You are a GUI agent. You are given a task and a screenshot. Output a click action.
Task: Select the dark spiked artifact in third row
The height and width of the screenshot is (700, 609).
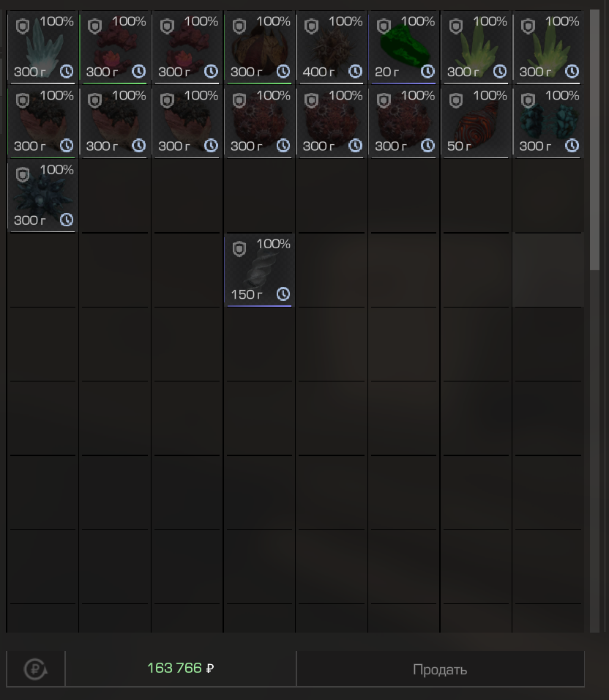[x=42, y=196]
